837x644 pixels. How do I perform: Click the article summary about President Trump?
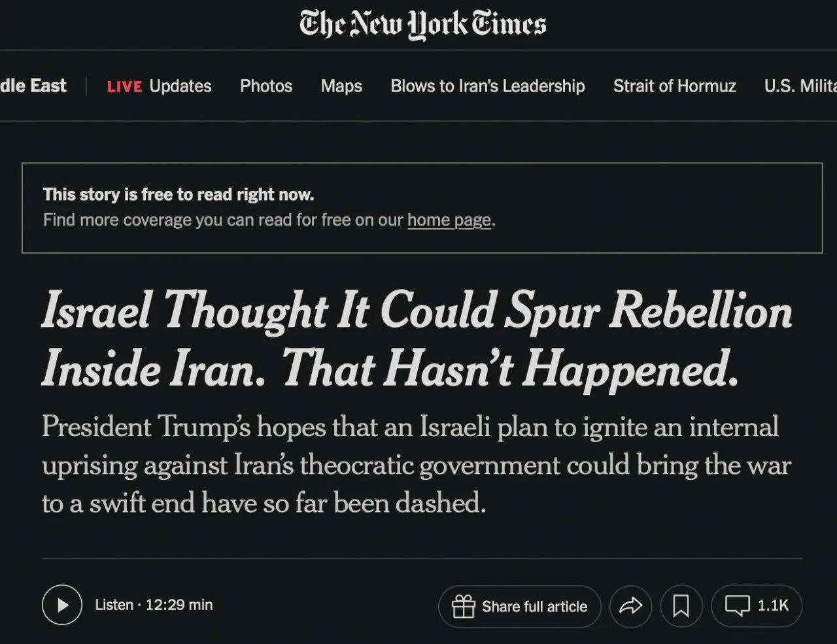coord(417,465)
